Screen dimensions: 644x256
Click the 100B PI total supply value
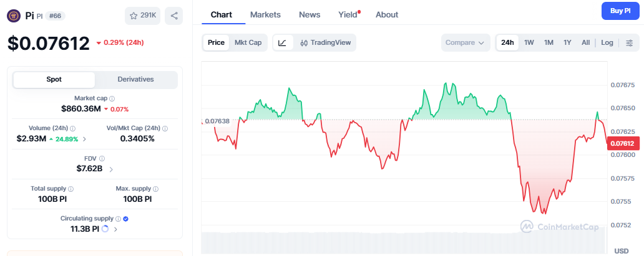[52, 199]
